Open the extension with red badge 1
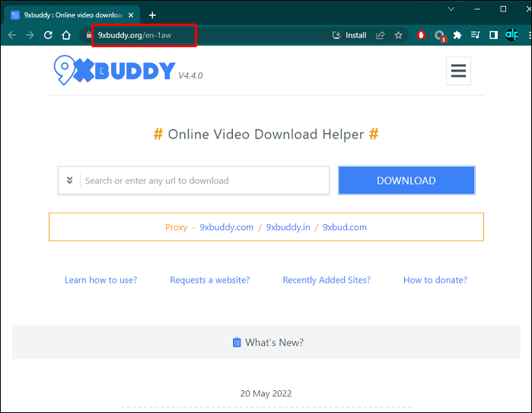The width and height of the screenshot is (532, 413). point(440,36)
